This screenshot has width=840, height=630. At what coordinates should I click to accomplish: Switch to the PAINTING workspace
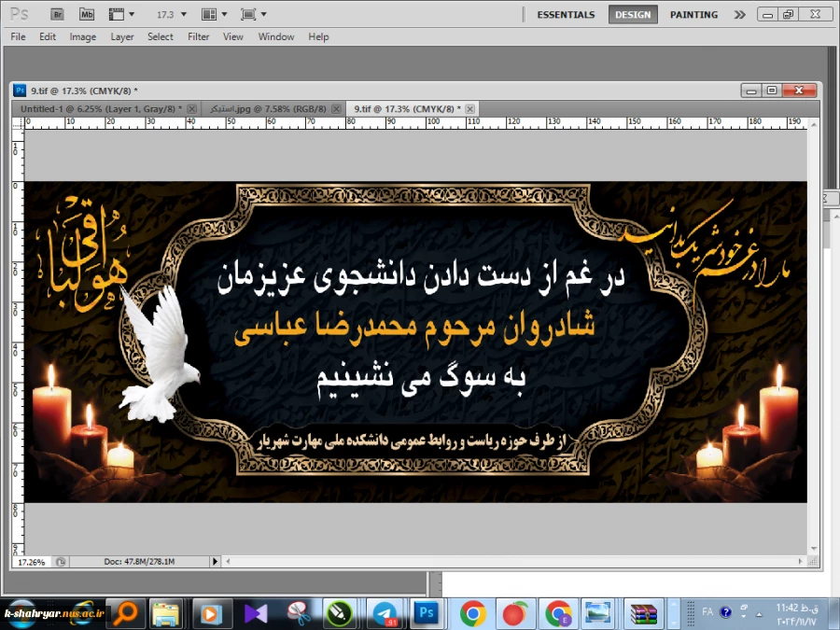point(693,14)
